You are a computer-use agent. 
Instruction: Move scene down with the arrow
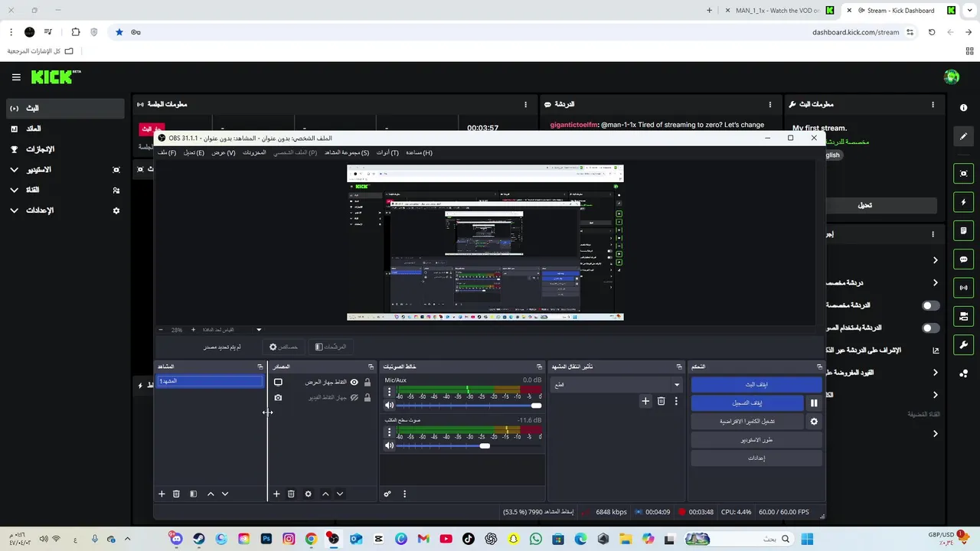(x=225, y=494)
